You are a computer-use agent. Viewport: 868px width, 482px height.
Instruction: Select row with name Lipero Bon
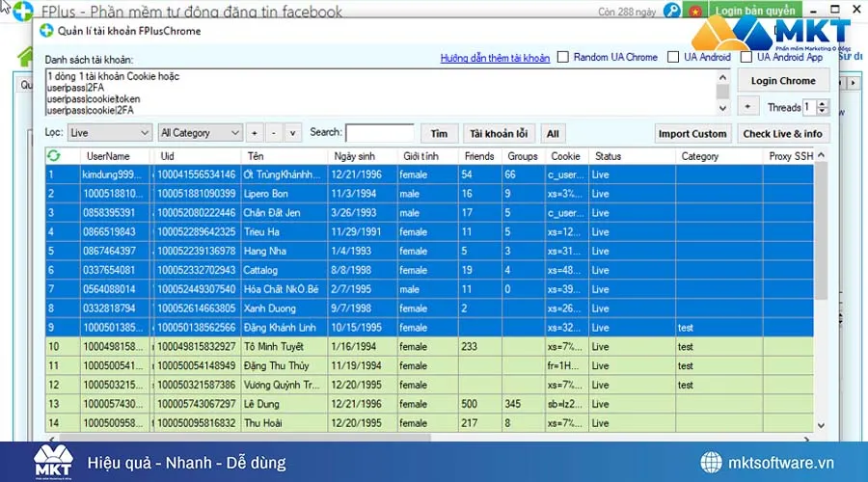click(x=429, y=194)
